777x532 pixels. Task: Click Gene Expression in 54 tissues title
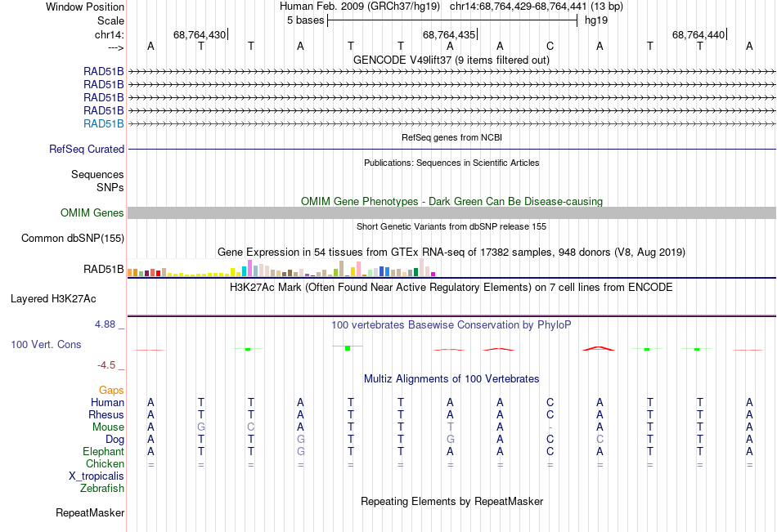coord(451,253)
